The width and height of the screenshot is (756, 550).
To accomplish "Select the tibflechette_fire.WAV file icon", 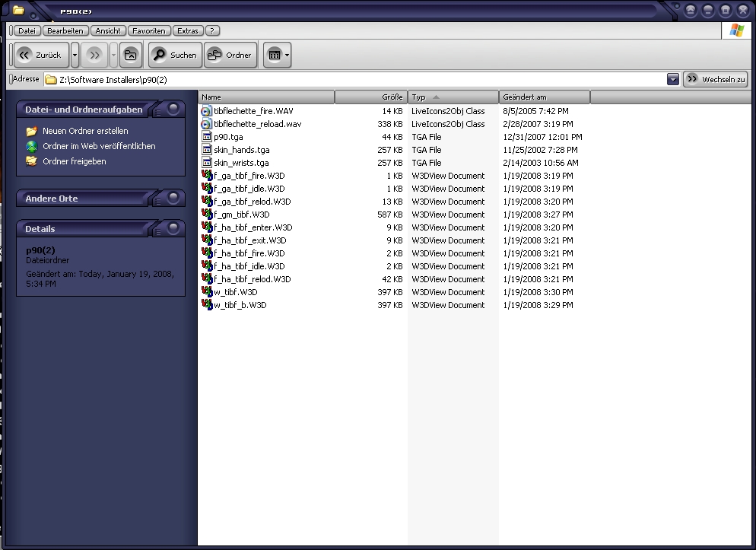I will pos(207,111).
